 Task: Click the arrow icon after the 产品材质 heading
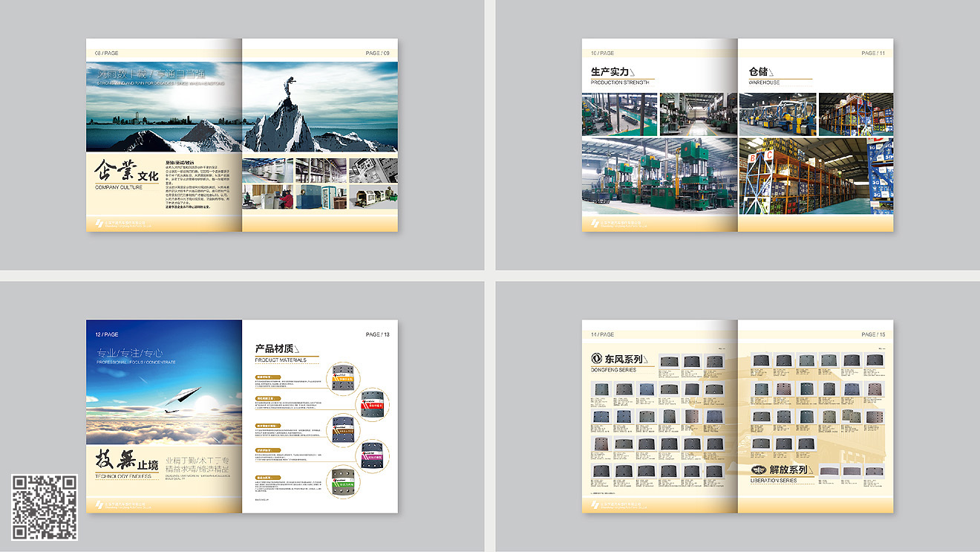(x=298, y=349)
